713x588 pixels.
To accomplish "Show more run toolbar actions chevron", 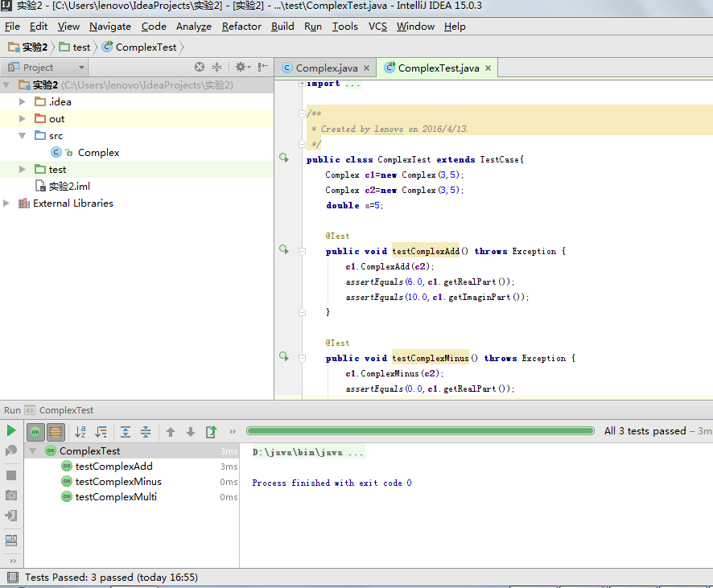I will tap(233, 432).
